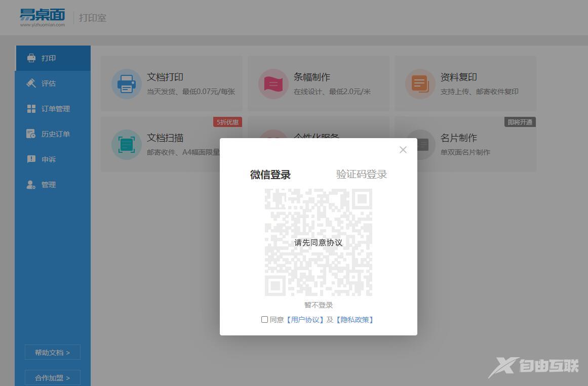Click the history icon beside 历史订单
The height and width of the screenshot is (386, 588).
(31, 134)
